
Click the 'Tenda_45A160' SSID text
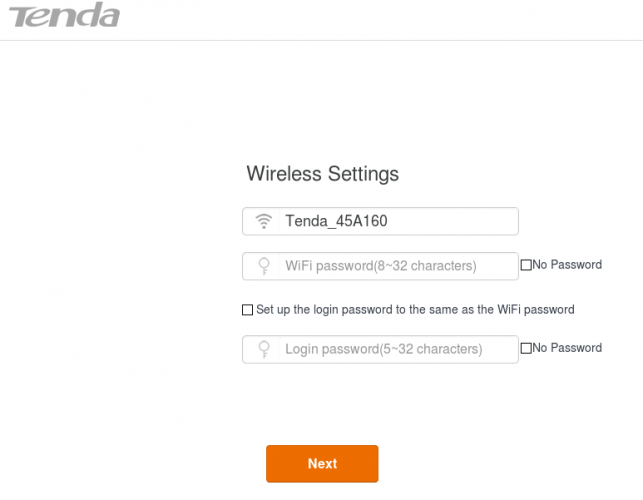[336, 221]
